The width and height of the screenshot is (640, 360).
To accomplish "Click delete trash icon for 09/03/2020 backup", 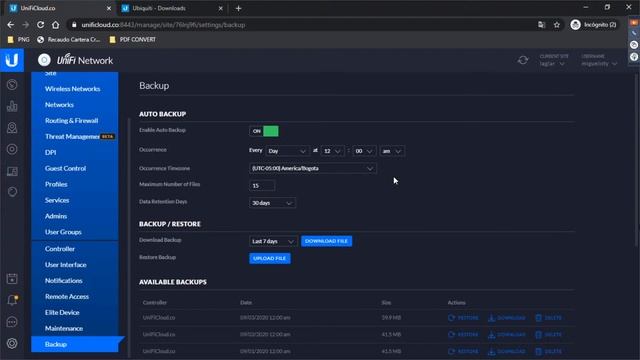I will tap(538, 318).
